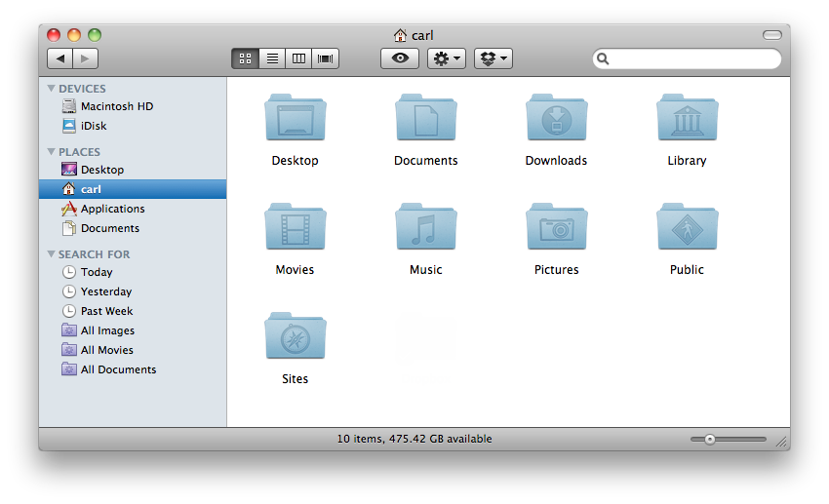This screenshot has height=504, width=829.
Task: Select Macintosh HD in sidebar
Action: coord(133,106)
